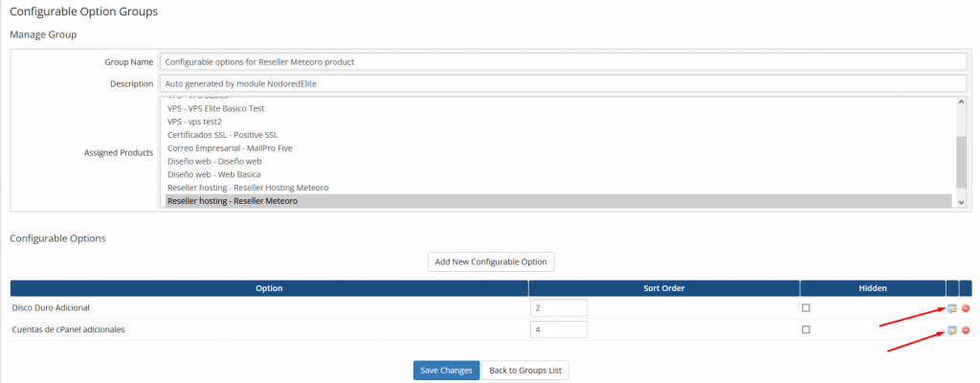Choose Certificados SSL - Positive SSL in list
Viewport: 980px width, 383px height.
(x=222, y=135)
